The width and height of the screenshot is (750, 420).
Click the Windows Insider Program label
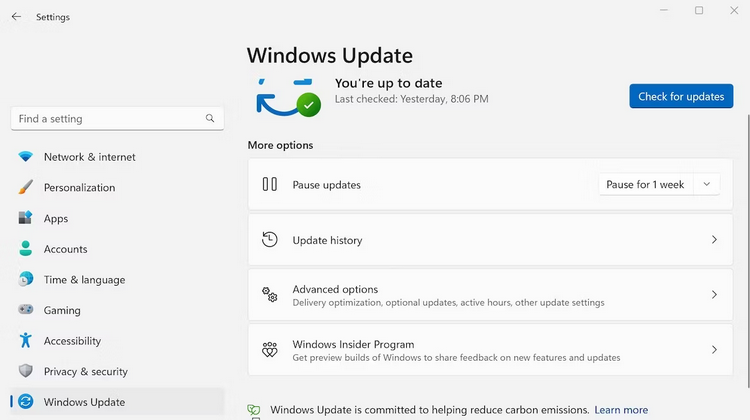pyautogui.click(x=353, y=344)
